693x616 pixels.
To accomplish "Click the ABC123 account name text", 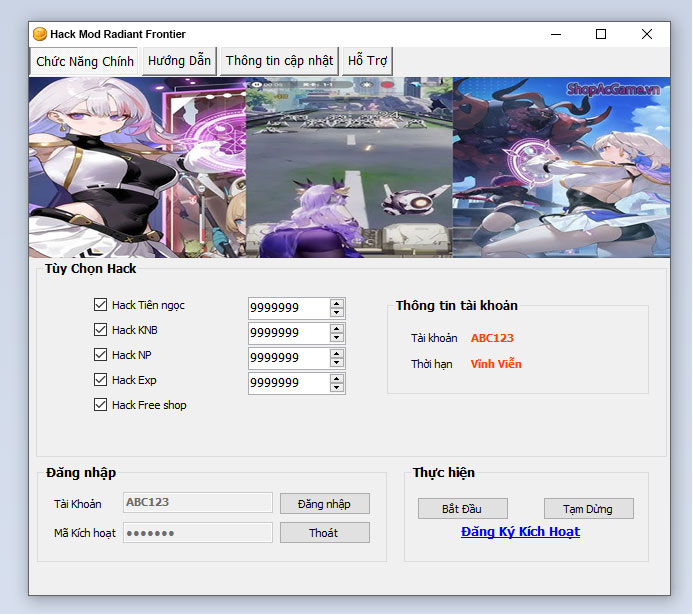I will (492, 338).
